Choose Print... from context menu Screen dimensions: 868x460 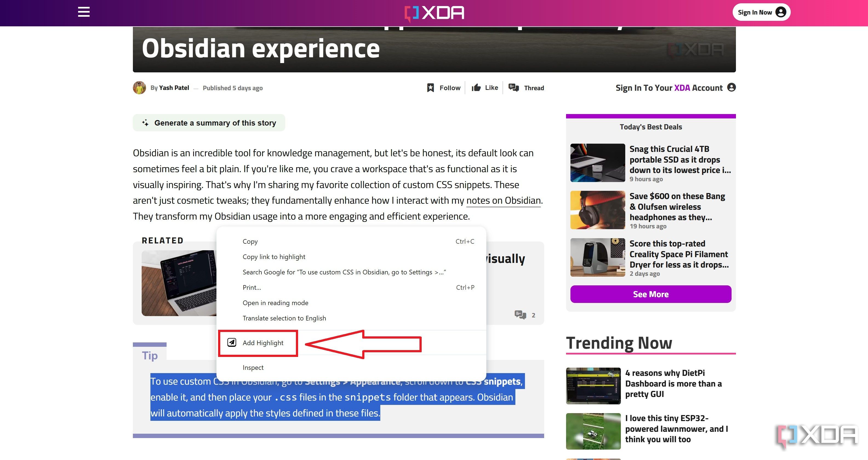point(351,287)
